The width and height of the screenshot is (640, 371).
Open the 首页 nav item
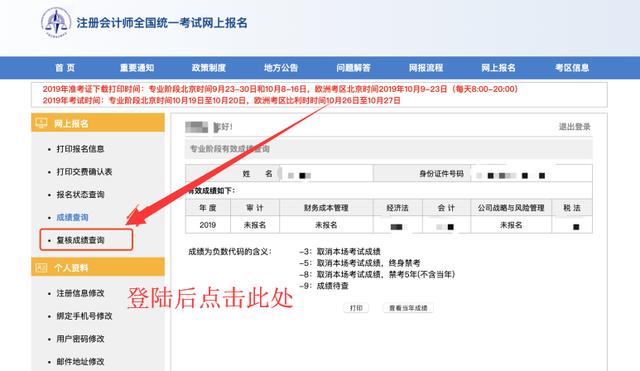tap(65, 68)
